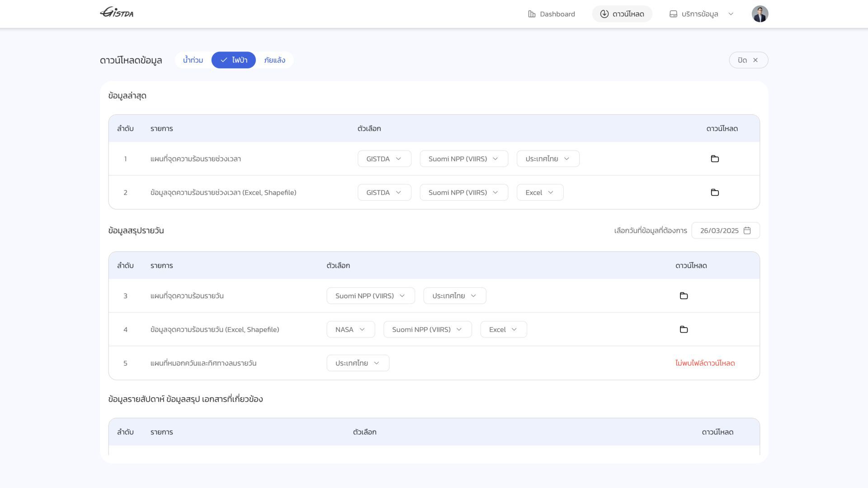Open download folder for row 1
Screen dimensions: 868x488
point(715,159)
